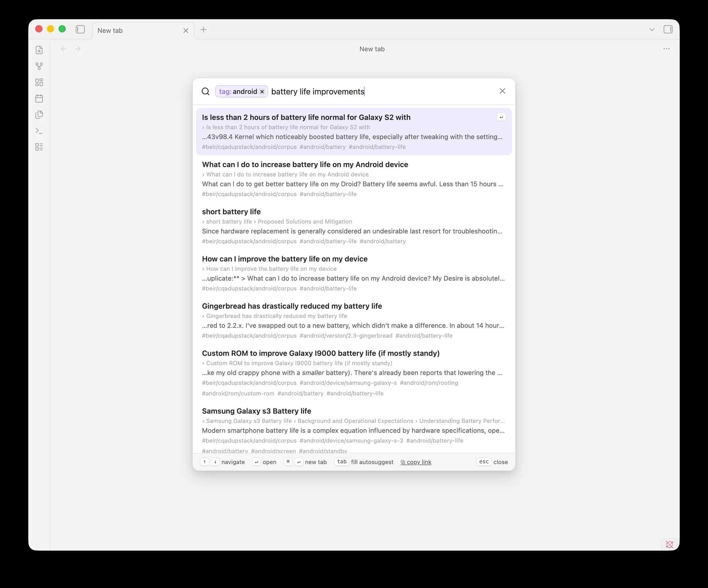Click 'Proposed Solutions and Mitigation' breadcrumb
708x588 pixels.
pos(305,221)
